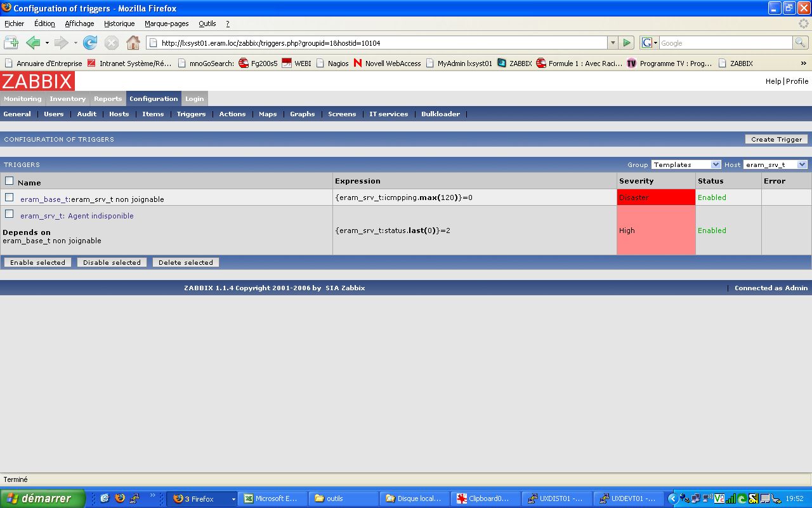Open the Affichage menu
The image size is (812, 508).
point(79,23)
